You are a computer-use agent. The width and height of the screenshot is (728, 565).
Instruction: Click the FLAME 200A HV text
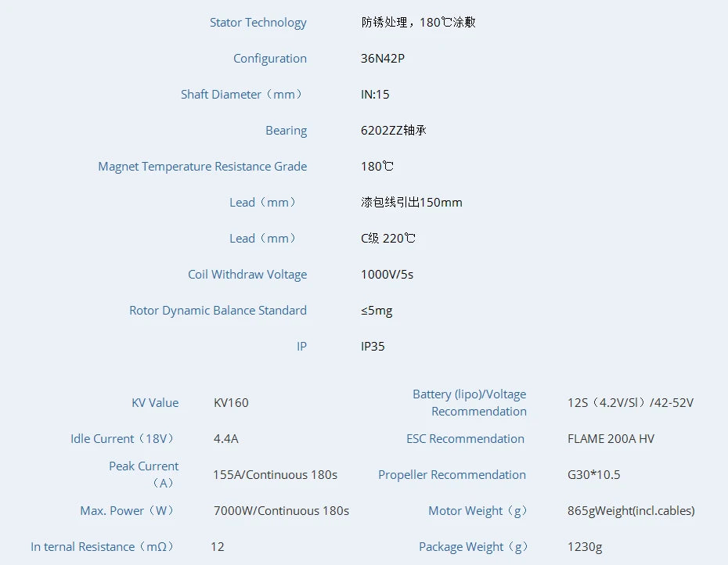pyautogui.click(x=611, y=439)
